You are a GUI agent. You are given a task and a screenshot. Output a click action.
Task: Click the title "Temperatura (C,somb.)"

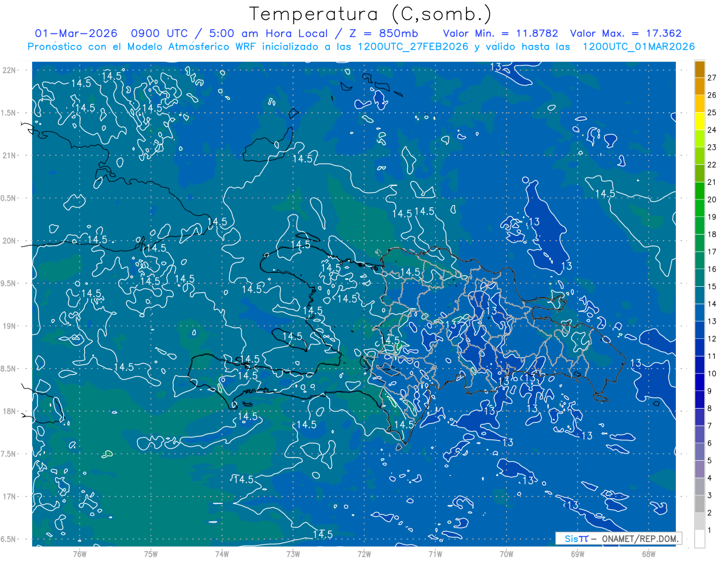coord(371,14)
